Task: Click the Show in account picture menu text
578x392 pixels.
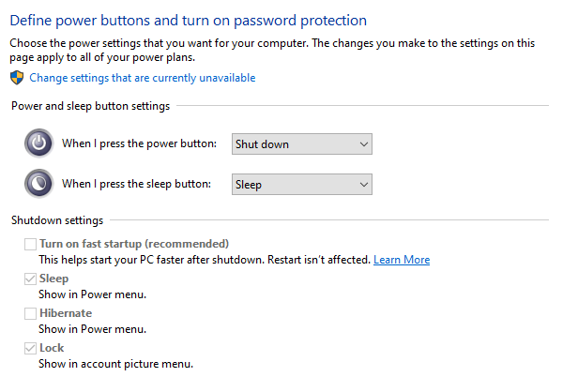Action: (115, 364)
